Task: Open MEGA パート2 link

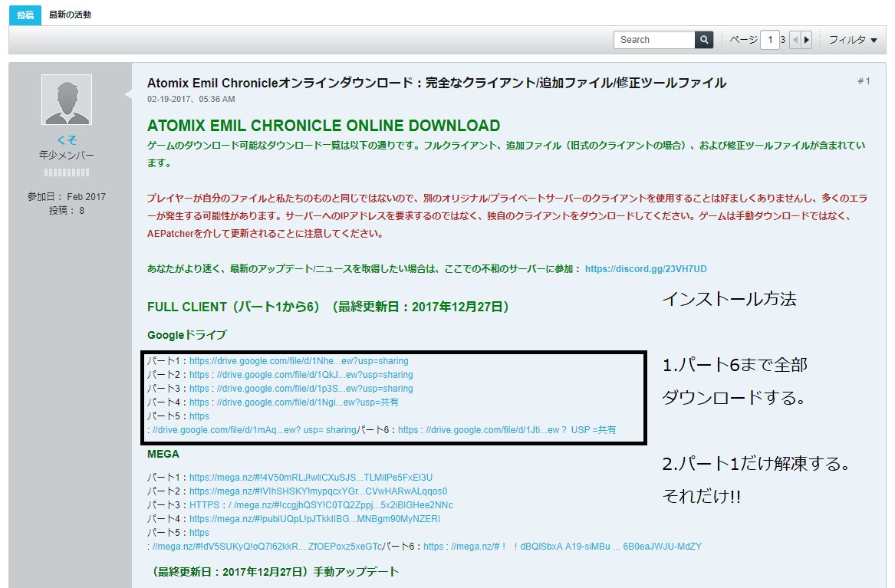Action: pos(318,491)
